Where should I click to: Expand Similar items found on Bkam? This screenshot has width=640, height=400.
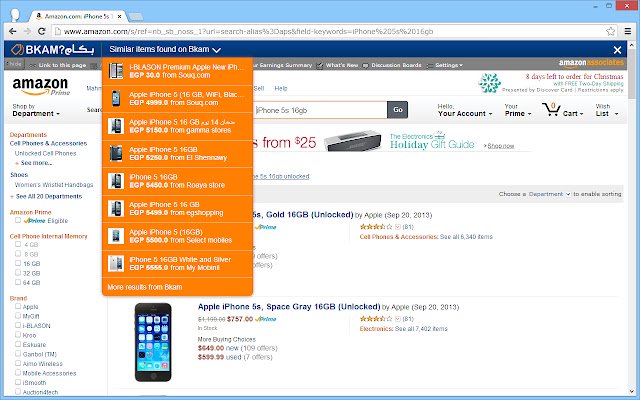pyautogui.click(x=165, y=49)
